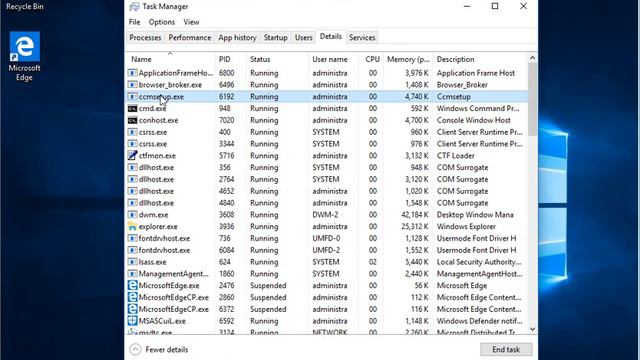Click the Browser_Broker description
Image resolution: width=640 pixels, height=360 pixels.
[x=462, y=85]
